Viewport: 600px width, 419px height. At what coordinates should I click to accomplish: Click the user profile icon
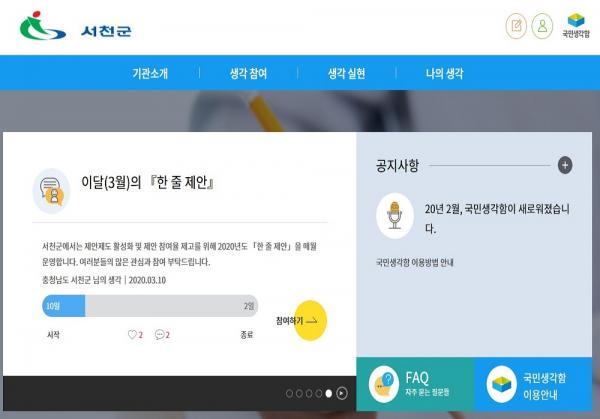pos(542,26)
